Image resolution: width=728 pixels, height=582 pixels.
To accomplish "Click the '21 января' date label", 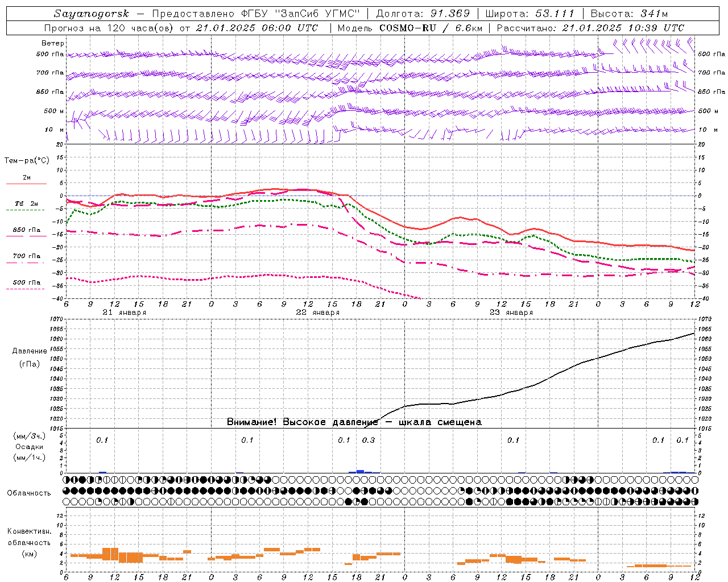I will tap(124, 313).
